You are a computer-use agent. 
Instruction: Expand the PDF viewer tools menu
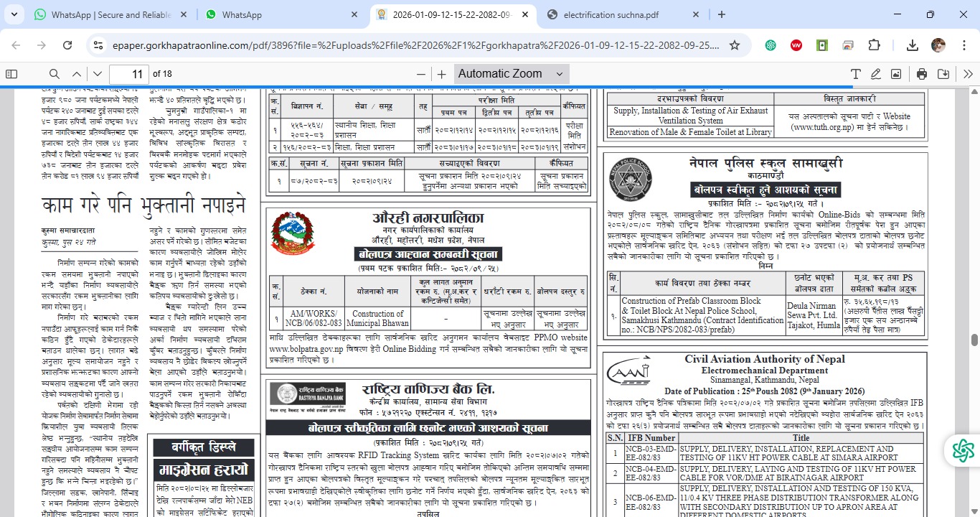click(968, 74)
